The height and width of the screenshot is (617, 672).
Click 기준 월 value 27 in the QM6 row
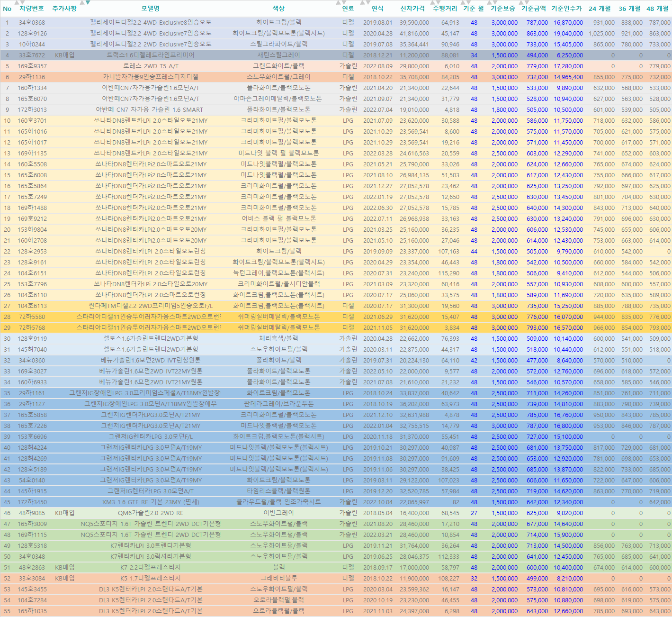point(474,513)
